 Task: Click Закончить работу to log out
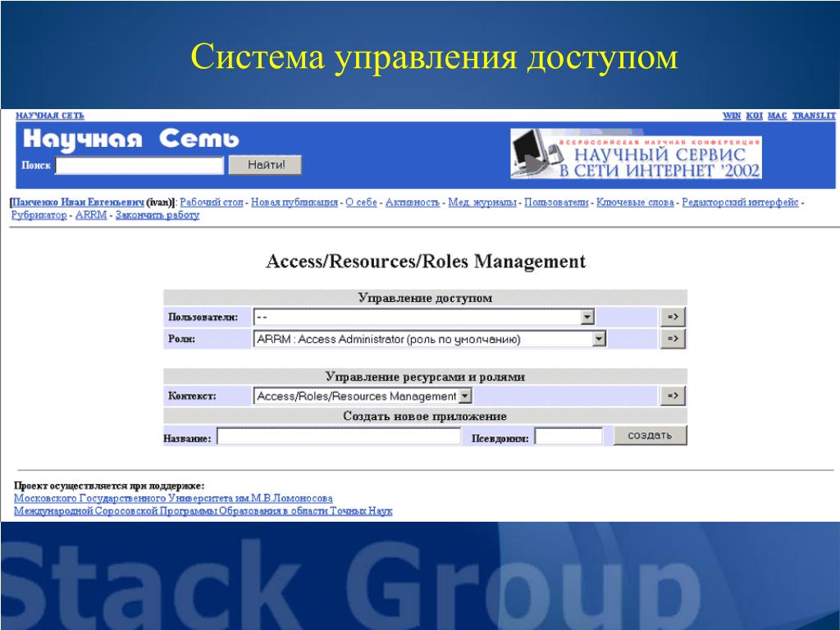coord(157,216)
